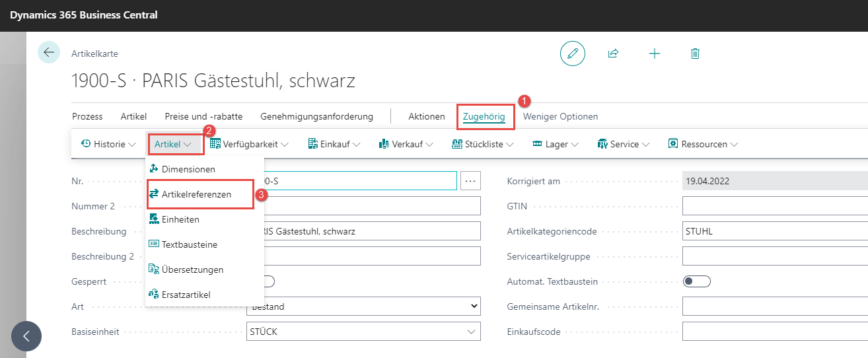The height and width of the screenshot is (358, 868).
Task: Toggle the Automat. Textbaustein switch
Action: tap(696, 281)
